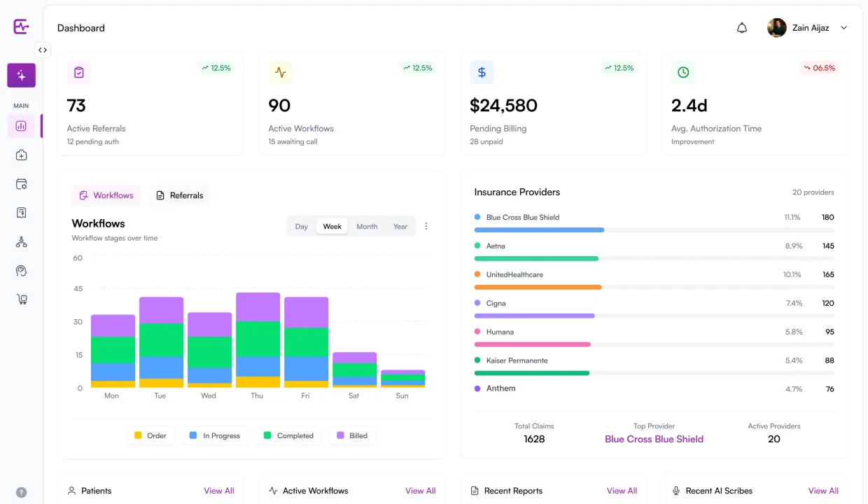Select the Day time range
Viewport: 868px width, 504px height.
(302, 227)
